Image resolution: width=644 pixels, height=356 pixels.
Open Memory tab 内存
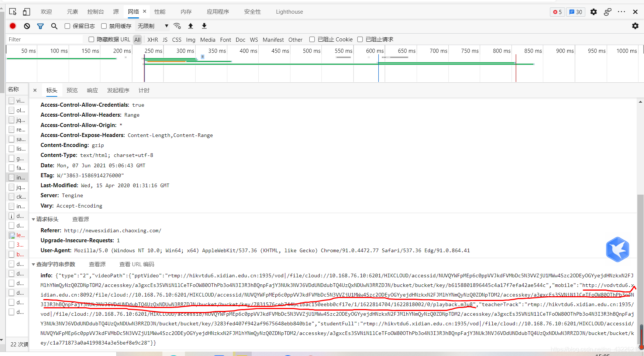[x=186, y=12]
